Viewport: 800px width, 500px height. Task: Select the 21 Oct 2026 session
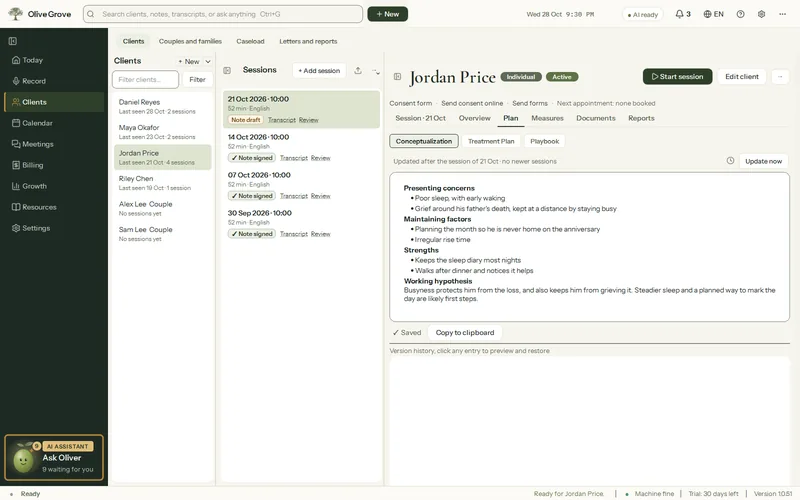pos(301,109)
